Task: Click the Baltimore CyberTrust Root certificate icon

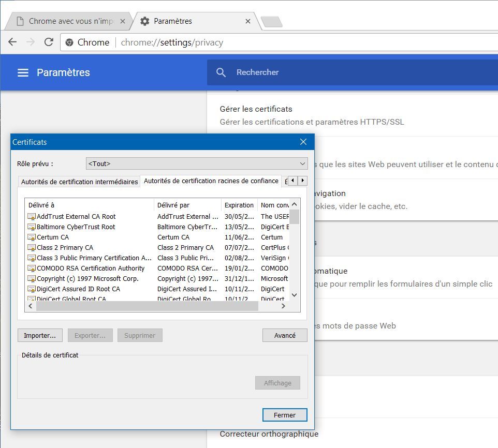Action: tap(32, 227)
